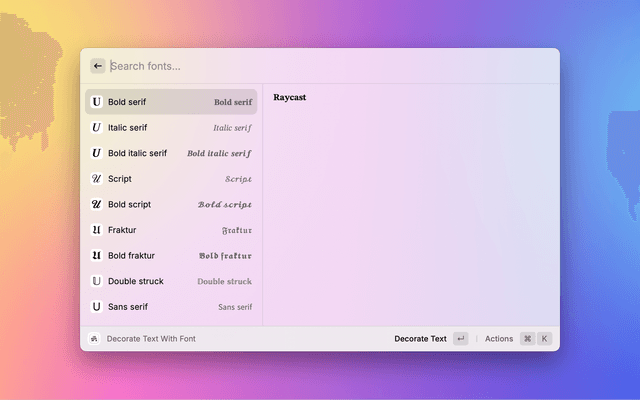Click the Fraktur font icon

pyautogui.click(x=96, y=230)
